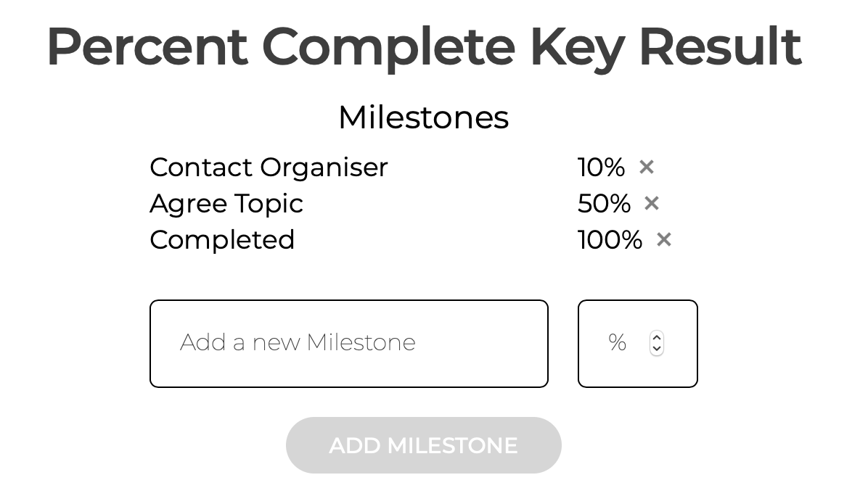Click the spinner control in the percent box

pyautogui.click(x=657, y=343)
